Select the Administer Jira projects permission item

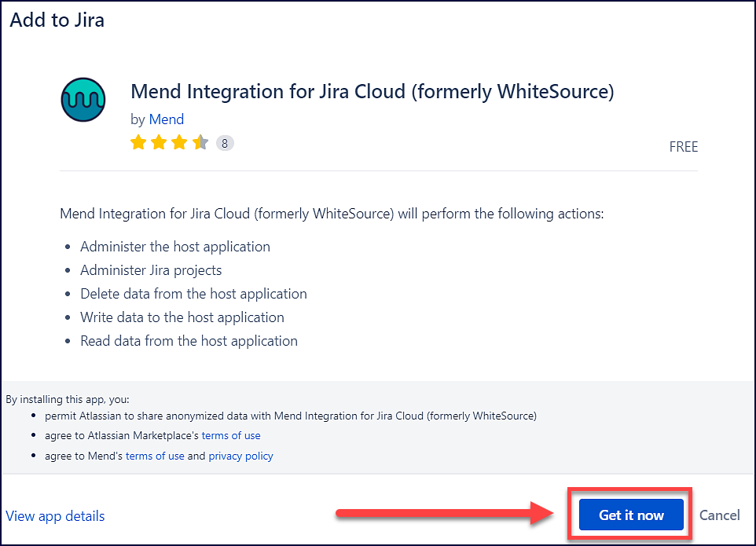click(151, 270)
